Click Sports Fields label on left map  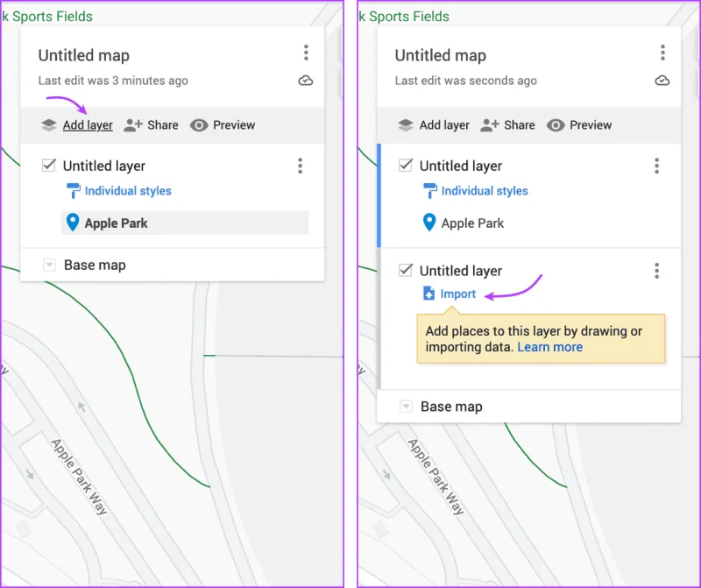(48, 17)
